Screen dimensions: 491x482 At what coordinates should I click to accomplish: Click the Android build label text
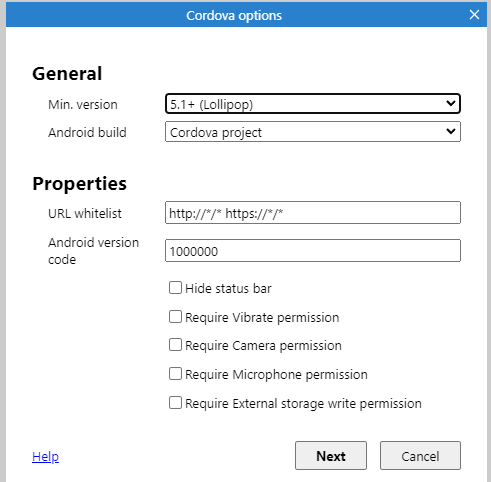[87, 132]
